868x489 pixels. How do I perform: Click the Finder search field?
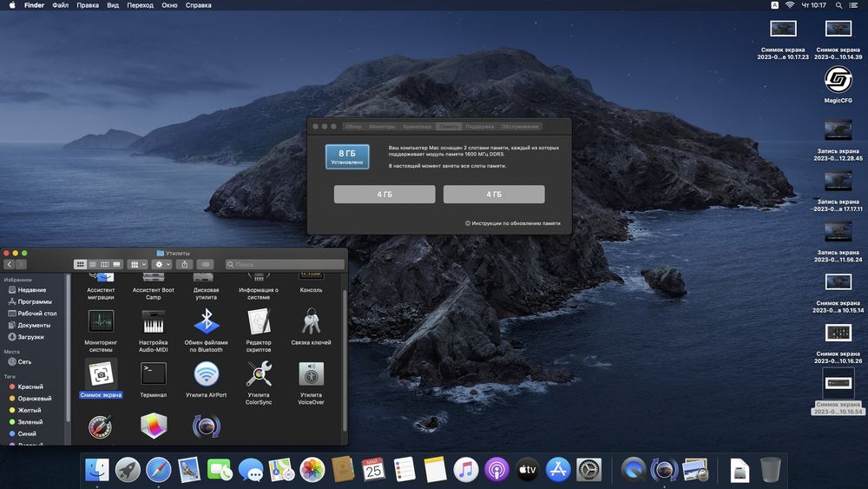(x=285, y=264)
